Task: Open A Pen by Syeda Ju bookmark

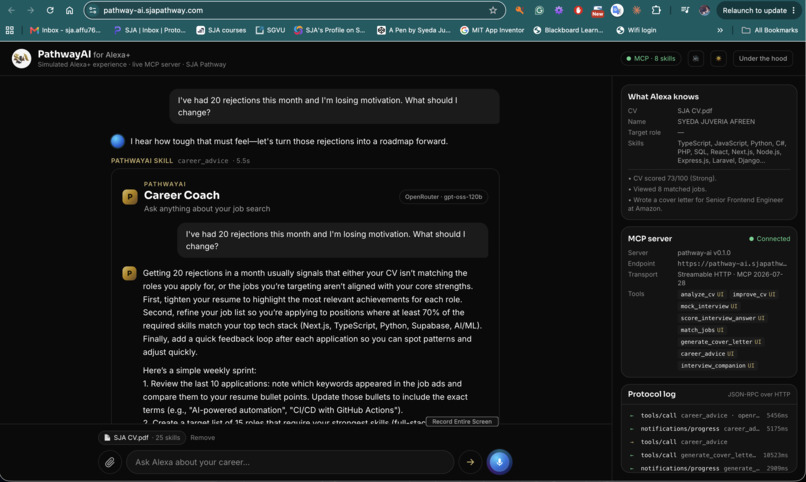Action: [x=413, y=30]
